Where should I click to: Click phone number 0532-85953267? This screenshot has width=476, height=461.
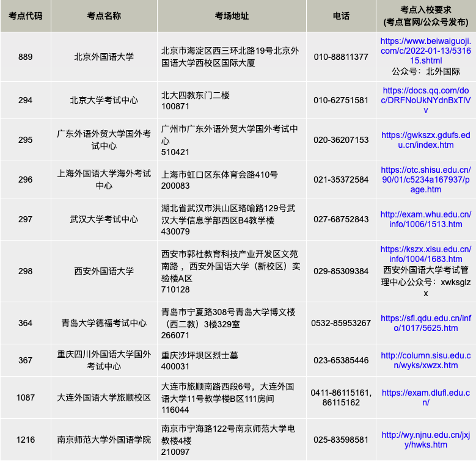[x=341, y=323]
